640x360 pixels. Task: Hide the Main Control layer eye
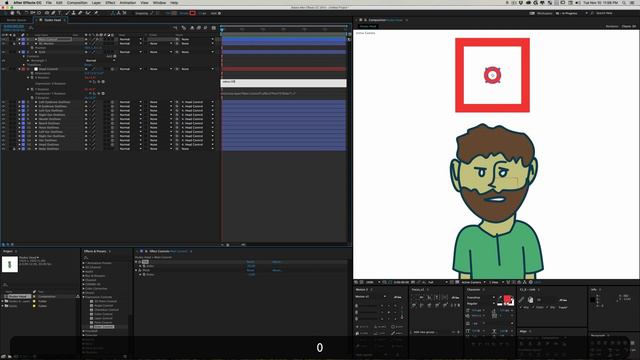[4, 39]
